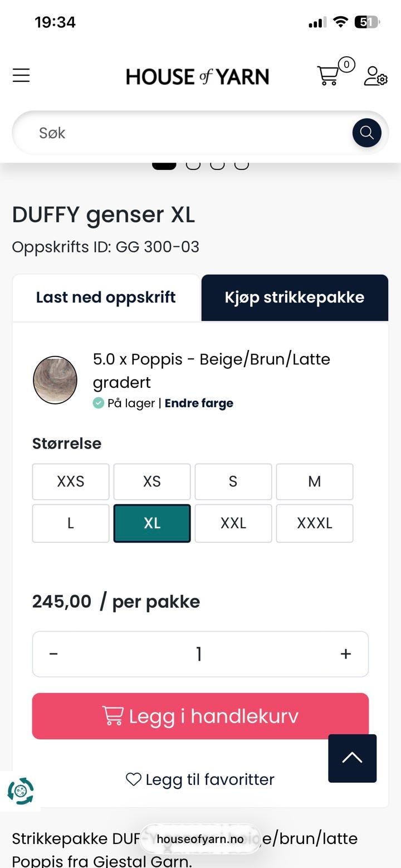Open the cookie preferences icon

click(21, 791)
